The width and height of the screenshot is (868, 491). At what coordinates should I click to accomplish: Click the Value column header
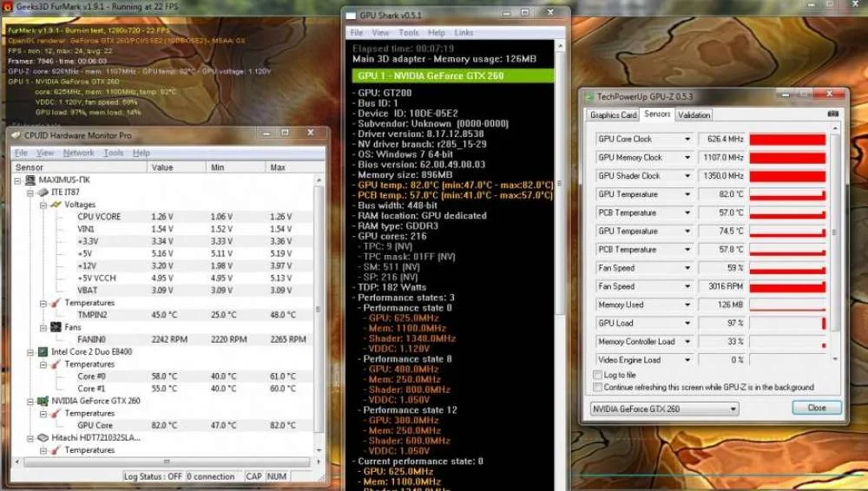click(x=175, y=167)
